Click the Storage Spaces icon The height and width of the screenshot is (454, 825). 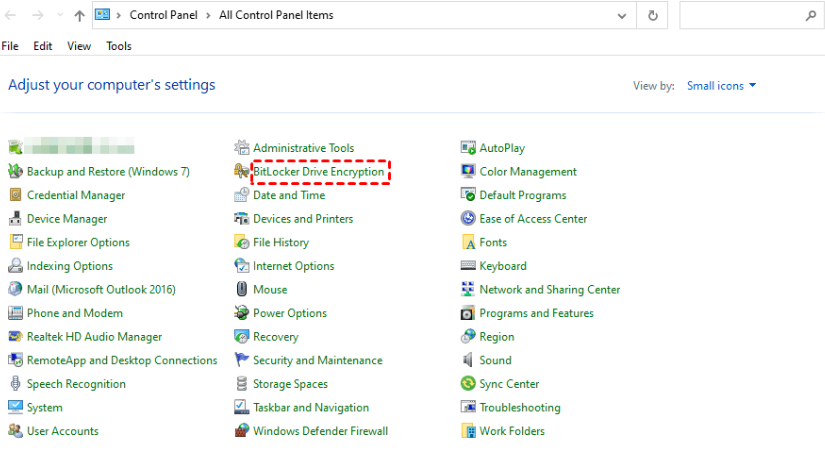(241, 384)
